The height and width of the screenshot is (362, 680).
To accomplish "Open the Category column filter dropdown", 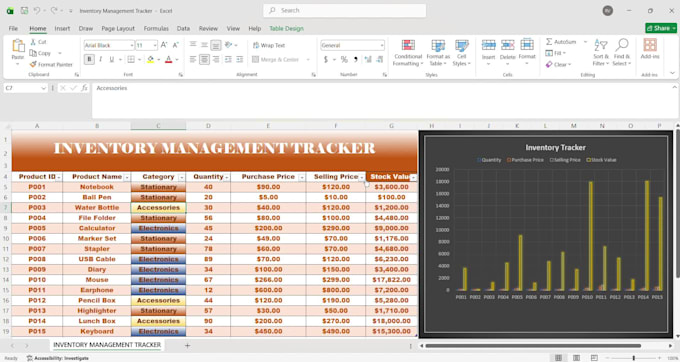I will (182, 177).
